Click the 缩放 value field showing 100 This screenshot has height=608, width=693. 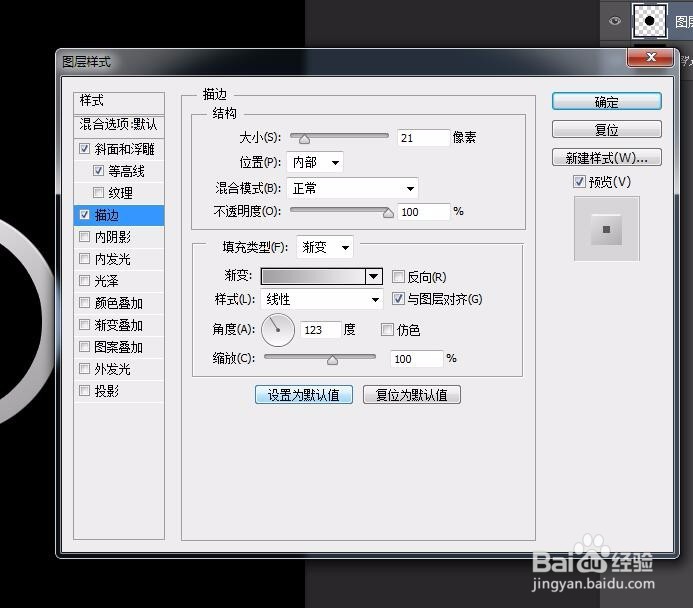(416, 359)
